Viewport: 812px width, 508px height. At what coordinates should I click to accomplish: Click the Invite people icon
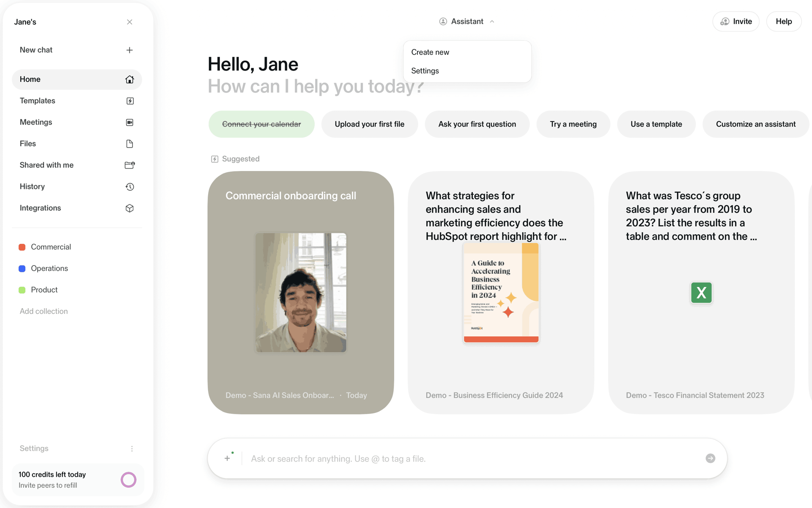point(725,22)
